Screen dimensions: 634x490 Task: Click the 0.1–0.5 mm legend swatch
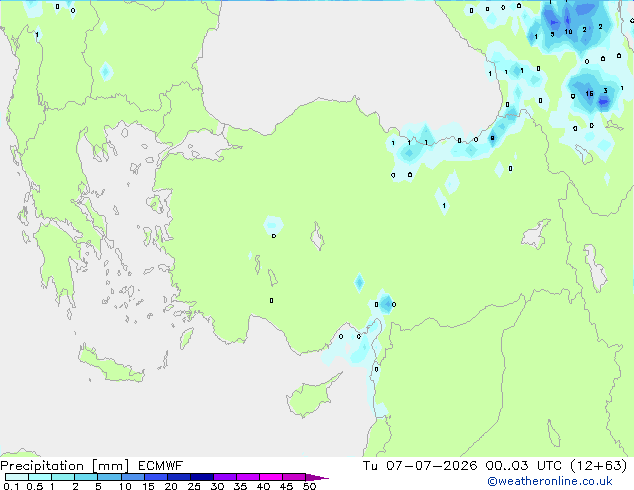pos(17,477)
